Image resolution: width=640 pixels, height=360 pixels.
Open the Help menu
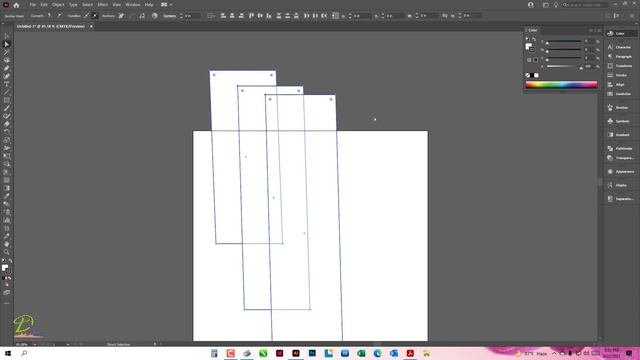149,4
